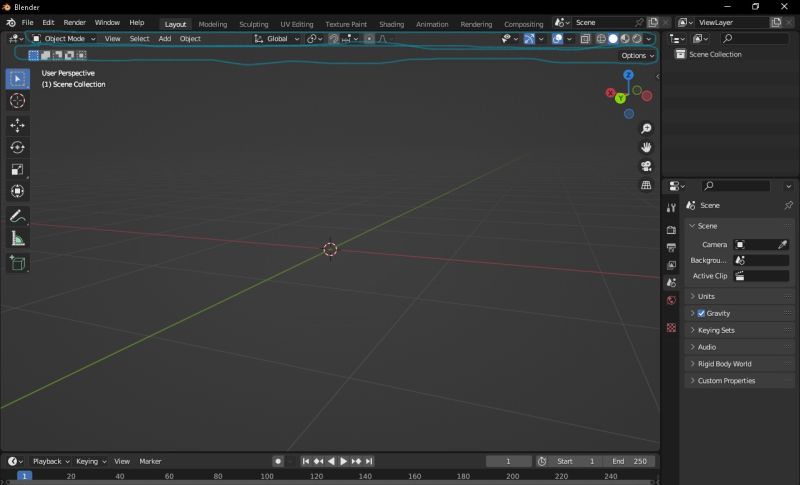Screen dimensions: 800x485
Task: Toggle X-ray mode
Action: [585, 39]
